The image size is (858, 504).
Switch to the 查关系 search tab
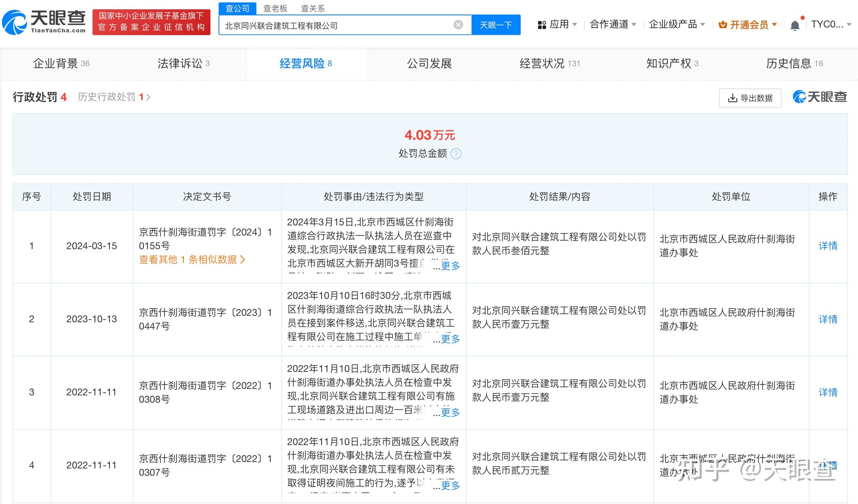click(313, 8)
